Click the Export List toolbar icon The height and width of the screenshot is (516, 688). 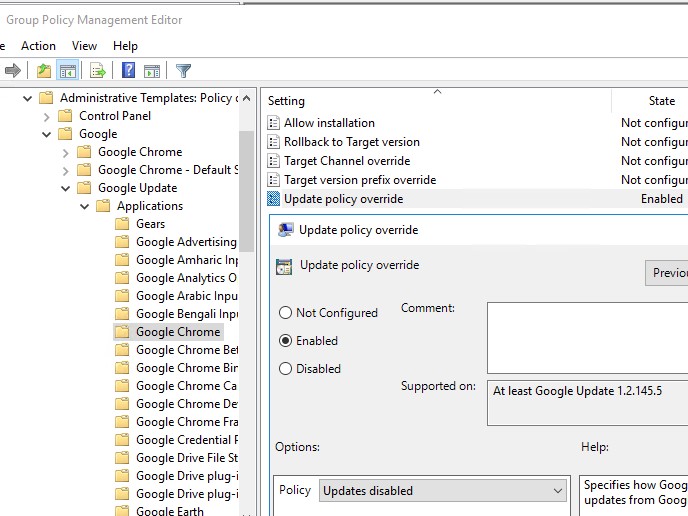coord(97,70)
